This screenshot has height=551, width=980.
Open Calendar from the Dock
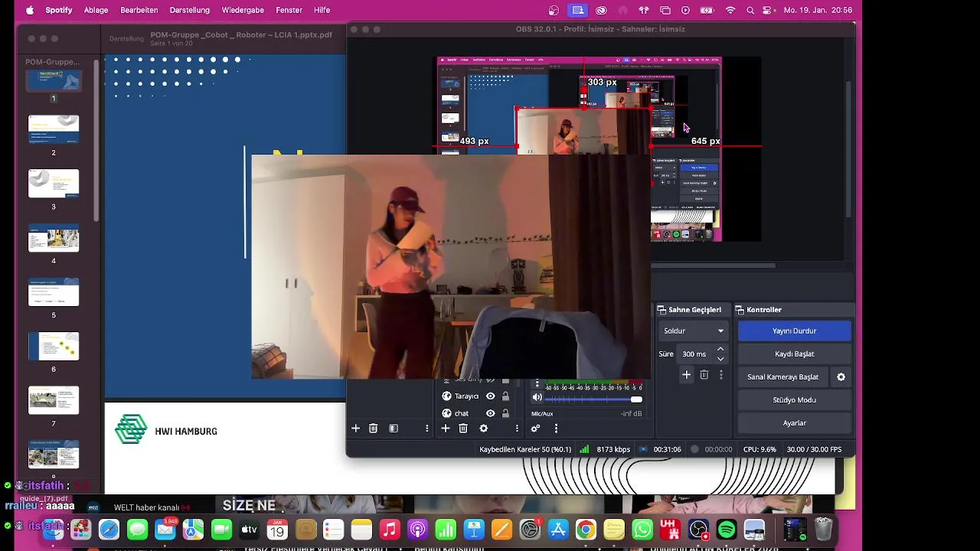point(277,529)
